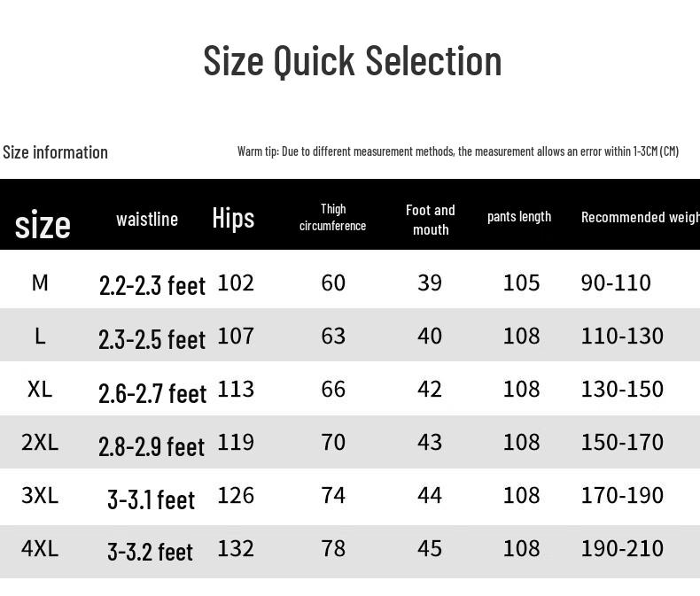Screen dimensions: 700x596
Task: Choose the 3XL size row label
Action: [40, 495]
